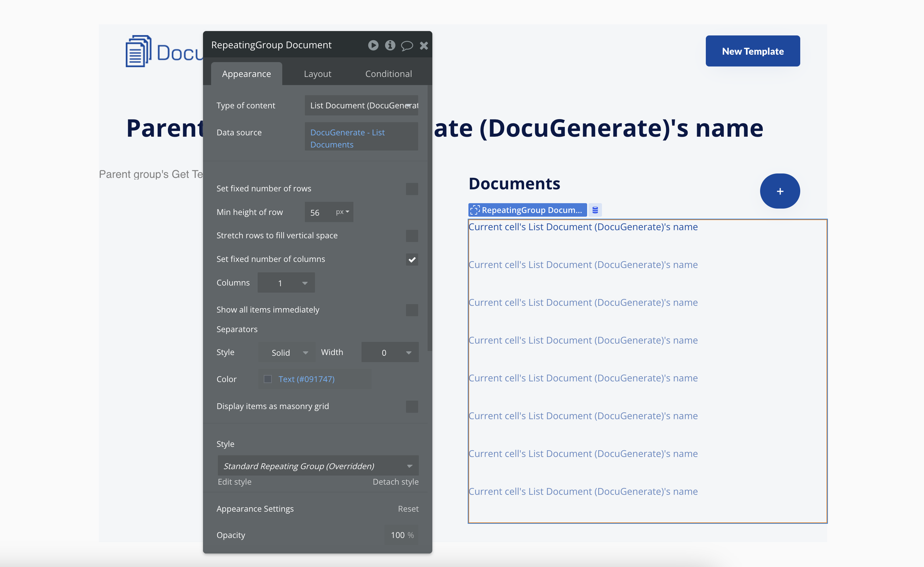
Task: Enable Show all items immediately checkbox
Action: pyautogui.click(x=412, y=310)
